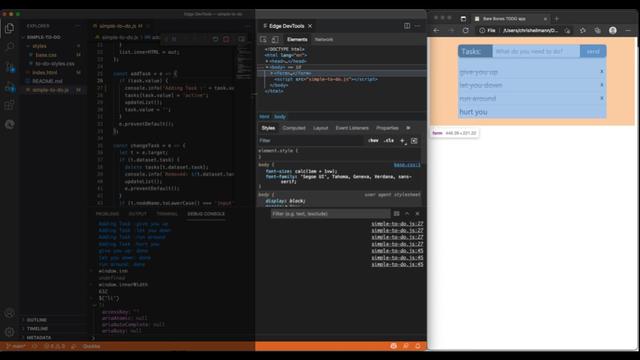Collapse the body element in DOM tree
This screenshot has height=360, width=640.
pos(267,67)
